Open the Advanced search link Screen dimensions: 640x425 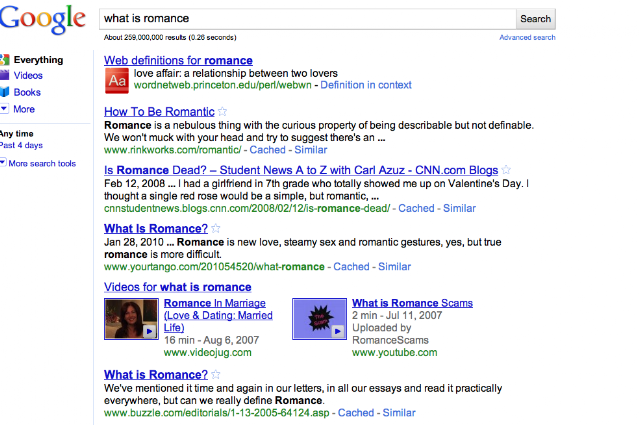tap(527, 37)
